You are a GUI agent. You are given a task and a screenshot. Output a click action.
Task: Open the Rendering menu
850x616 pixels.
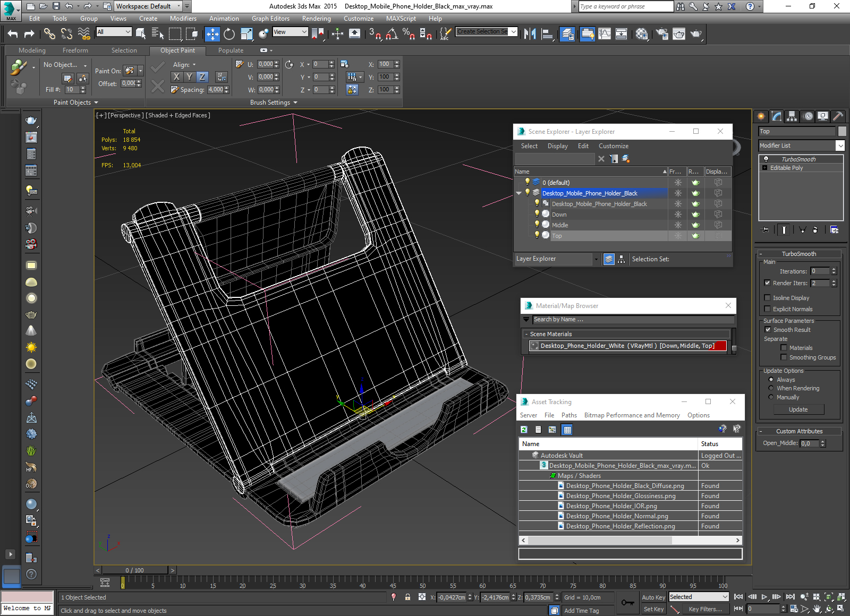point(316,19)
